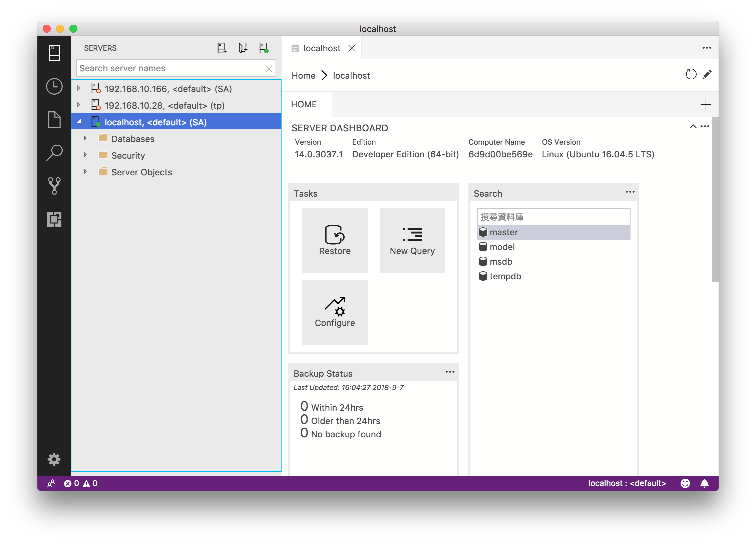Click Home in the breadcrumb
This screenshot has width=756, height=544.
(304, 76)
